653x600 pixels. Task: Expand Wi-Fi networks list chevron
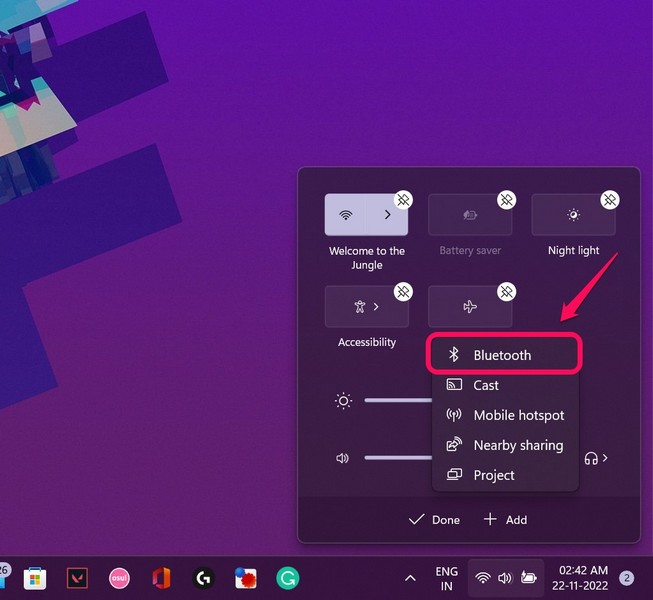[387, 215]
